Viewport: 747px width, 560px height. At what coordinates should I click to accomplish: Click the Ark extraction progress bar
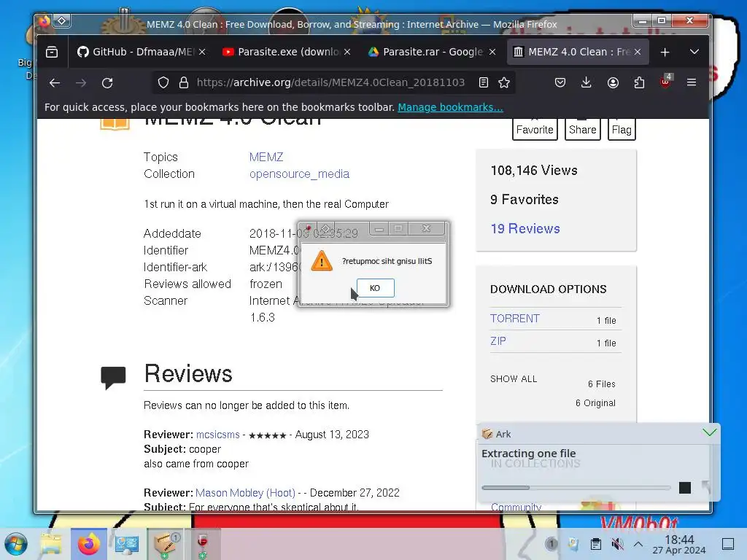576,488
